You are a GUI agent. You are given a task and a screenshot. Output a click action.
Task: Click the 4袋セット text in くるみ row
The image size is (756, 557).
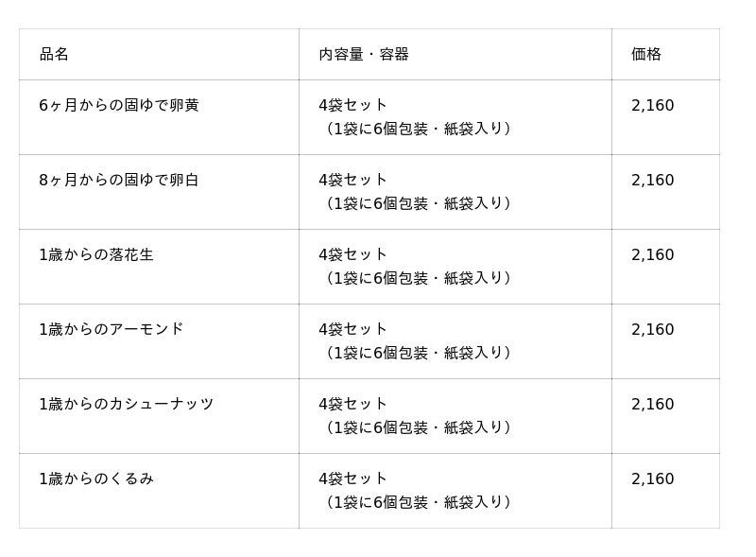(x=353, y=479)
